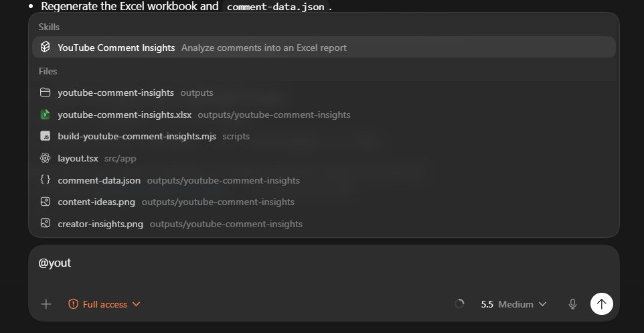Click the JS file icon for build-youtube-comment-insights.mjs

pos(45,136)
